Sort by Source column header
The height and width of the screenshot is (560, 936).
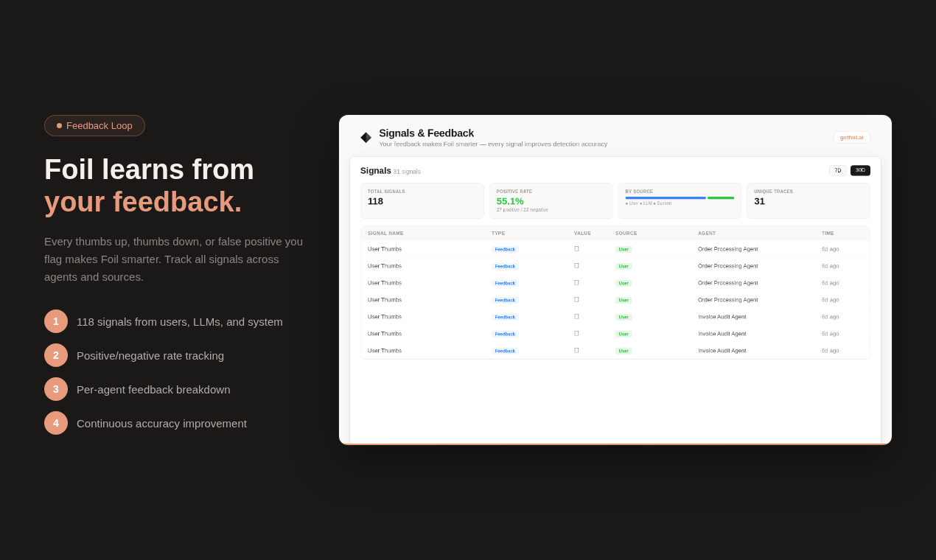point(626,233)
